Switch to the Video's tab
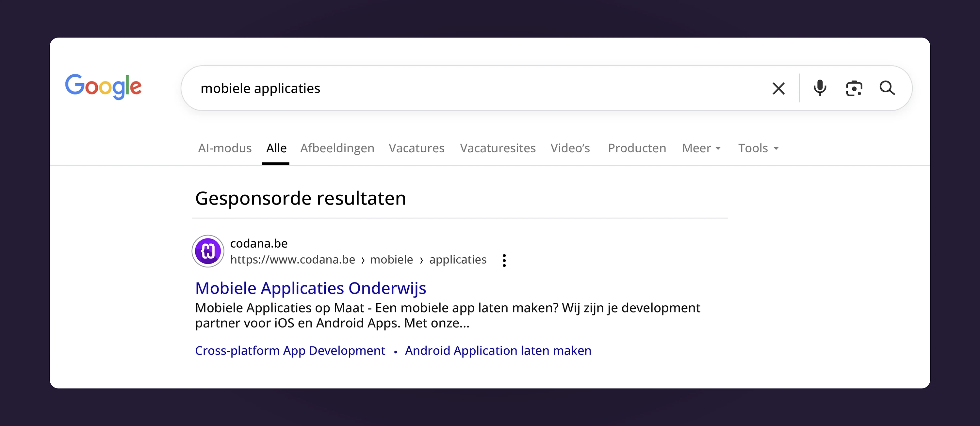The width and height of the screenshot is (980, 426). click(x=570, y=148)
